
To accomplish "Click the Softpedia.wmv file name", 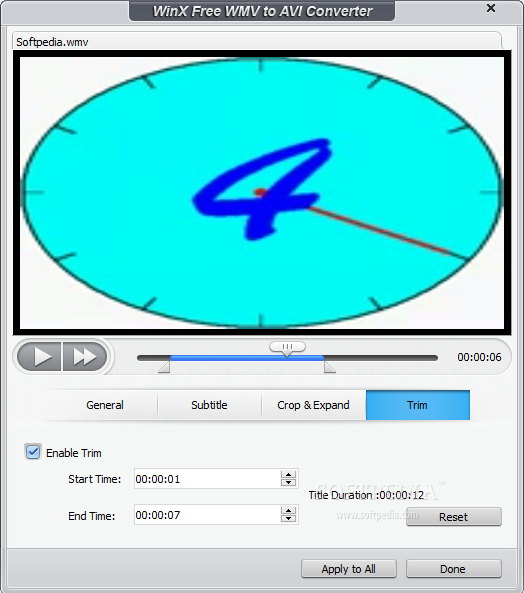I will (x=52, y=42).
